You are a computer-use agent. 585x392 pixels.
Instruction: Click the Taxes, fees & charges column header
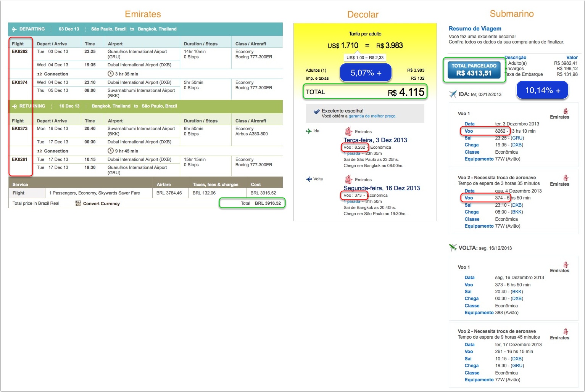(216, 185)
